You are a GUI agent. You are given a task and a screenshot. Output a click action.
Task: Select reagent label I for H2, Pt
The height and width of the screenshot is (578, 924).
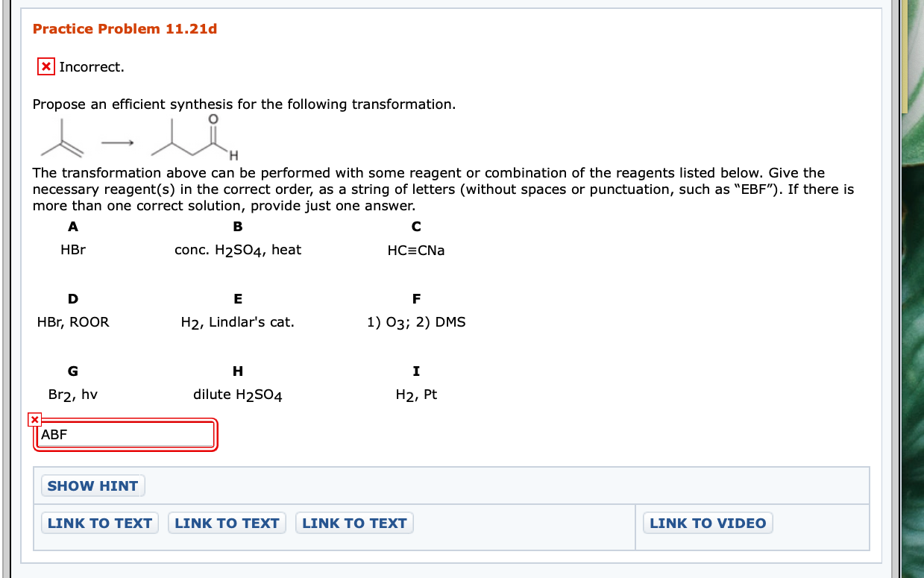coord(416,371)
